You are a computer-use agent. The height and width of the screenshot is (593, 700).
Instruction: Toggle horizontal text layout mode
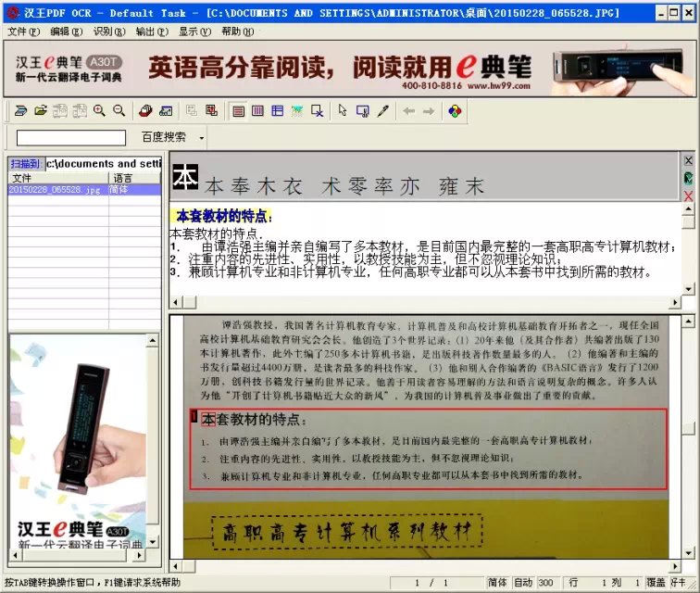pyautogui.click(x=239, y=111)
